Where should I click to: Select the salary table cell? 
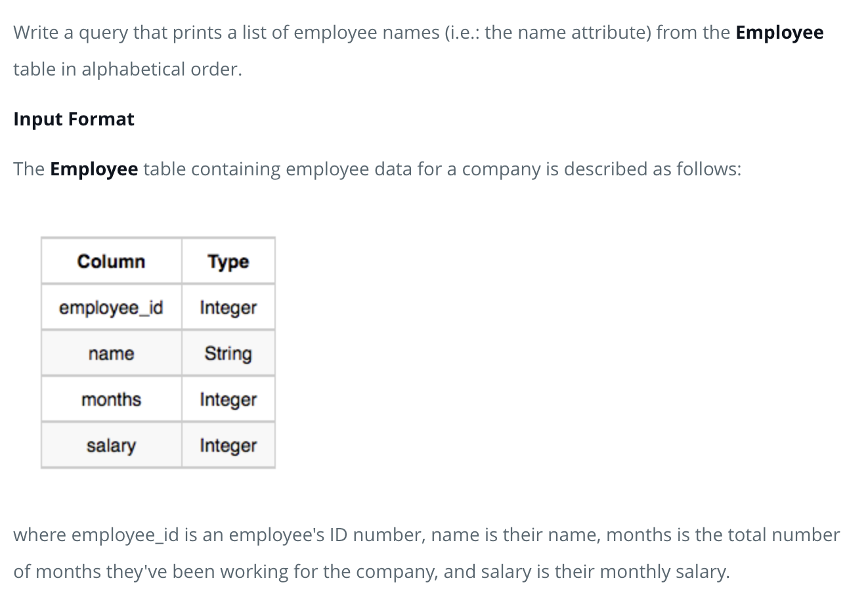coord(111,445)
